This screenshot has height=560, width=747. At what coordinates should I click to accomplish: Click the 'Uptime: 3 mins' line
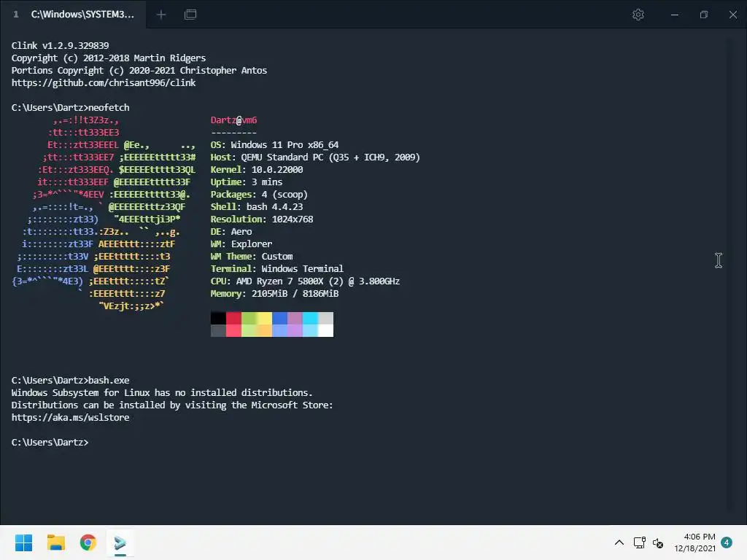click(x=247, y=182)
